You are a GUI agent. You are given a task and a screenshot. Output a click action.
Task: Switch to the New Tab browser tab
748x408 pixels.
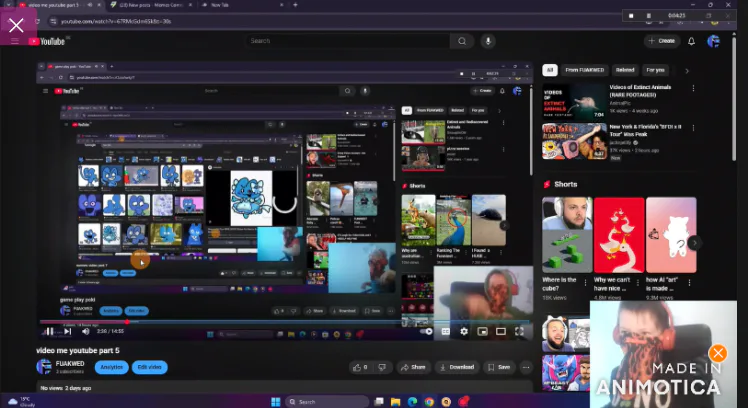[241, 5]
